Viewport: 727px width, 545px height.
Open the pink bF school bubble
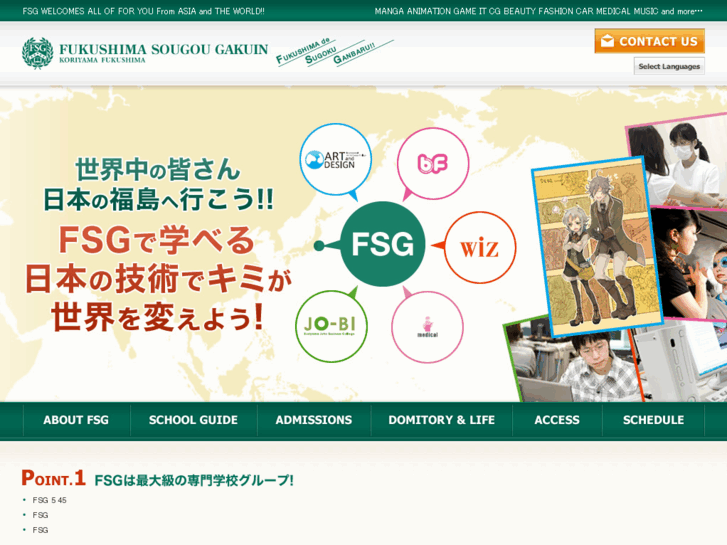[433, 163]
